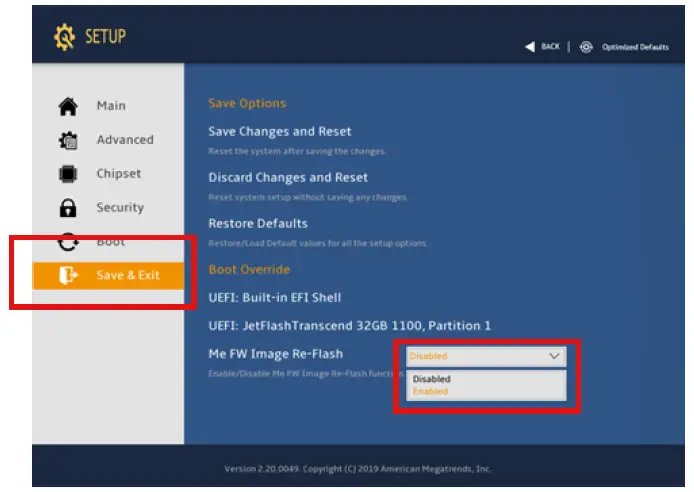Click the Main home icon
694x492 pixels.
coord(68,106)
